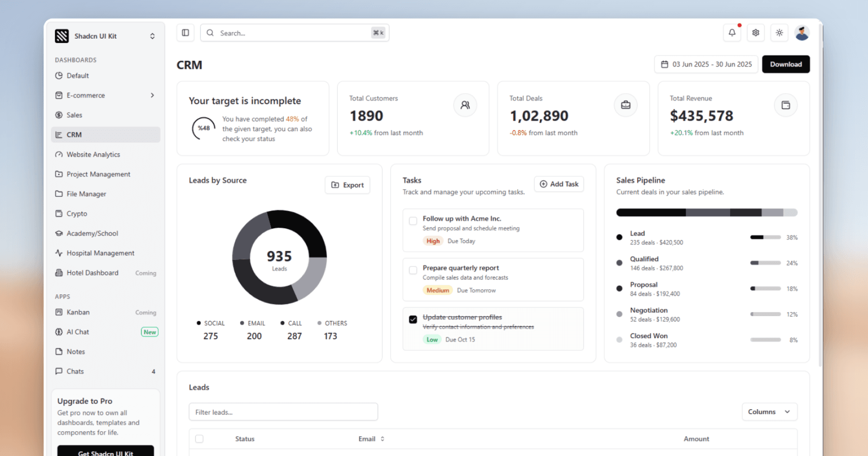Click the Export button in Leads by Source

pyautogui.click(x=347, y=185)
